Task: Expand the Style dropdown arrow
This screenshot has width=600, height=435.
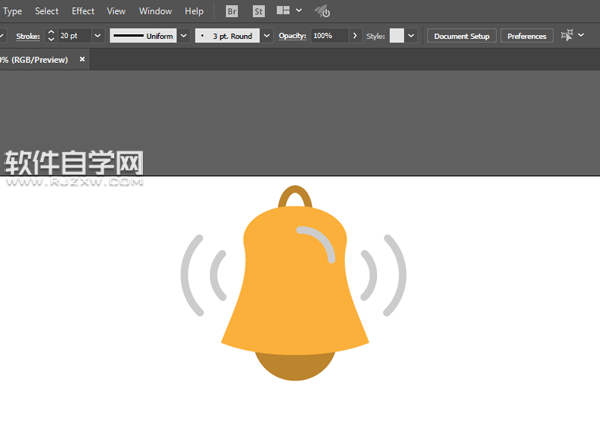Action: [x=411, y=36]
